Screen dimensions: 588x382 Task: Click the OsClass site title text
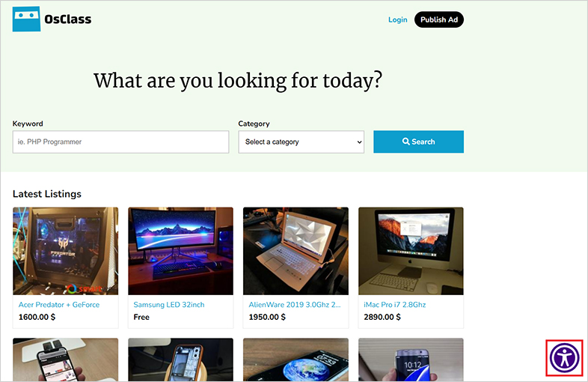click(68, 19)
